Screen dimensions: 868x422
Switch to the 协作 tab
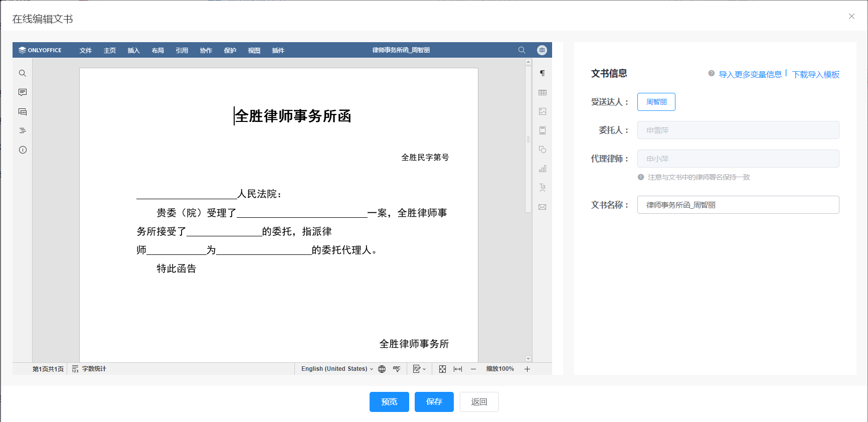coord(206,50)
